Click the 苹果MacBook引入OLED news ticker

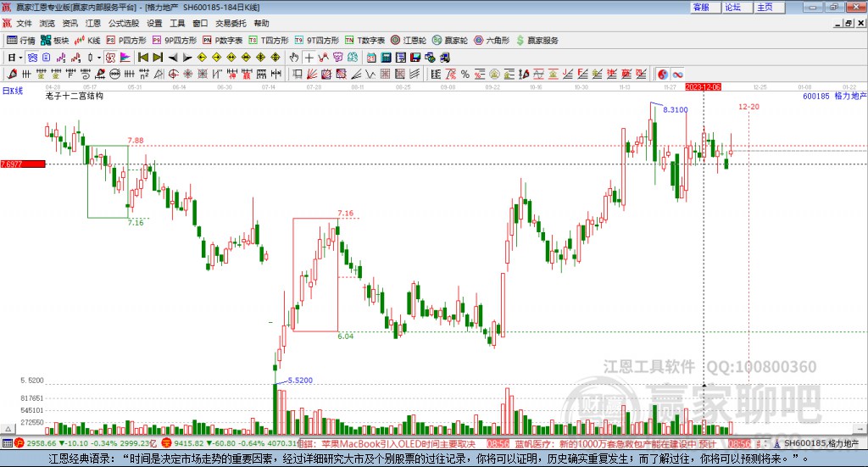tap(398, 444)
